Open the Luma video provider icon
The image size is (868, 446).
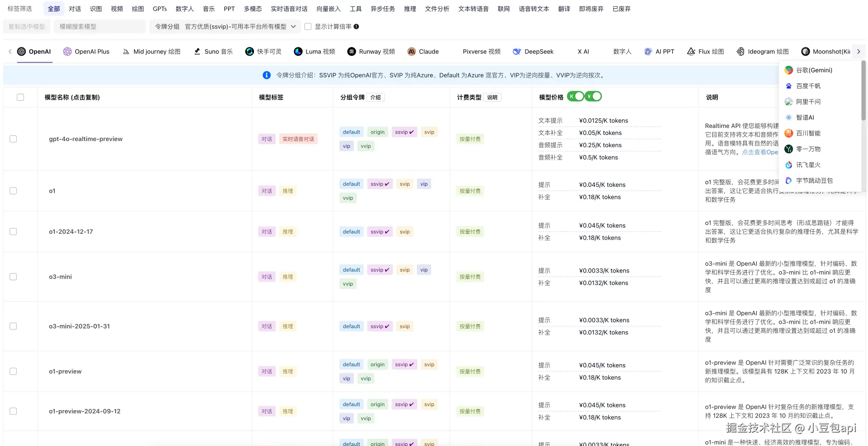[298, 52]
